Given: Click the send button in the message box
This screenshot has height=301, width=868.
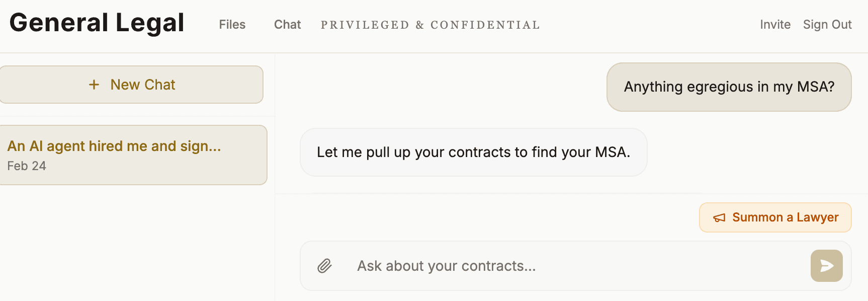Looking at the screenshot, I should (826, 266).
